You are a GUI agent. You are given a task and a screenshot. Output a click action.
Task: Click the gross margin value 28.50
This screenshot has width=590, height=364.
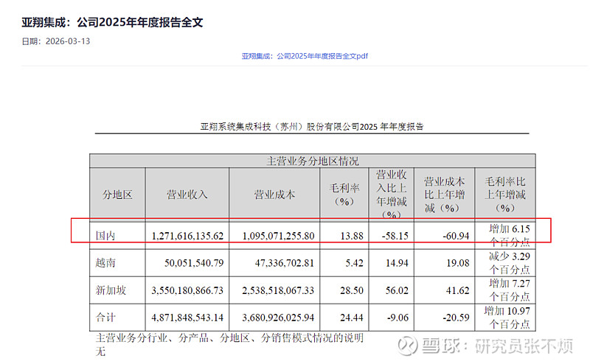pyautogui.click(x=352, y=290)
